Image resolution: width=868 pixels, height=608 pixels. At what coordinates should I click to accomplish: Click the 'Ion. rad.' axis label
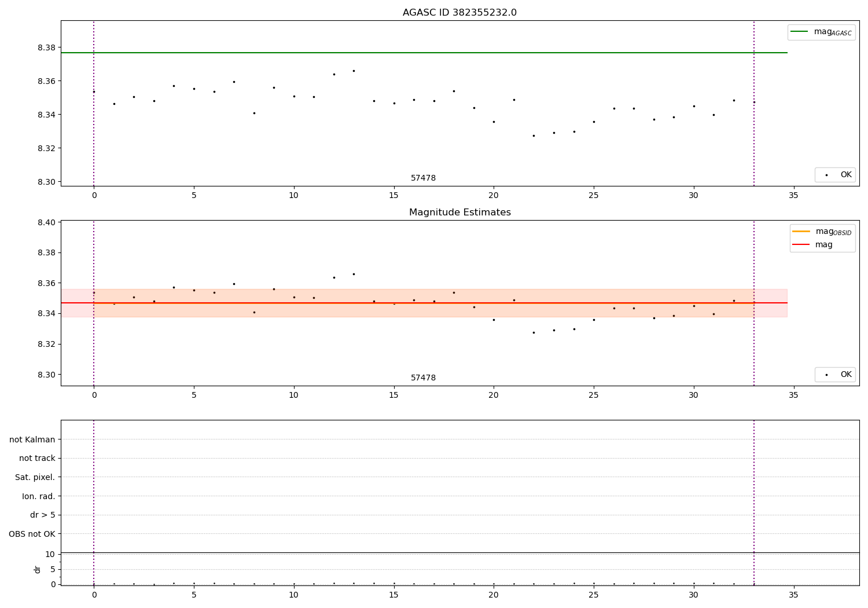coord(39,496)
